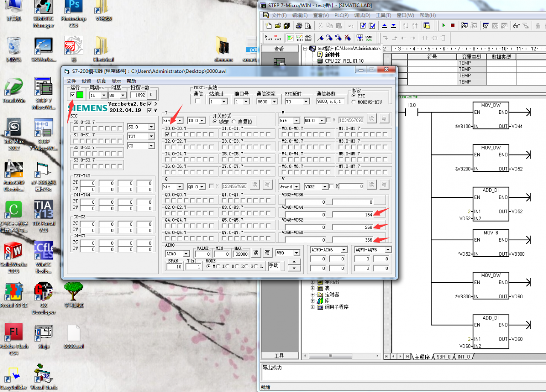Click the Upload blue up-arrow icon
546x392 pixels.
[x=384, y=26]
